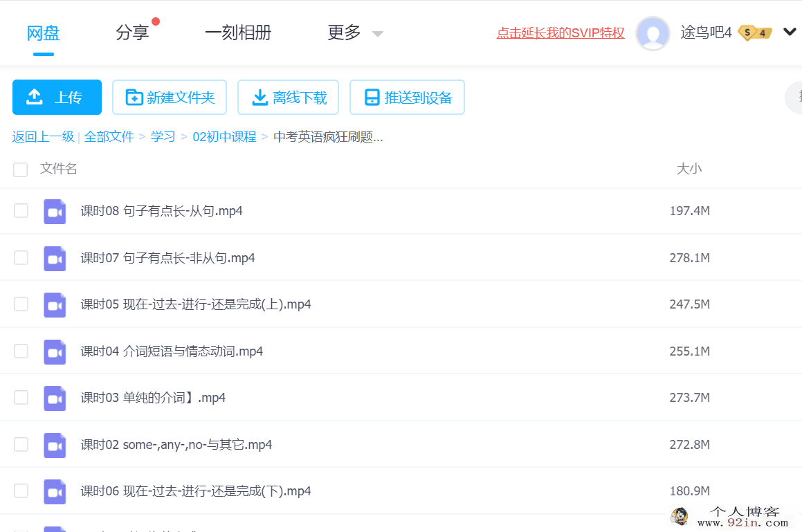Tick checkbox for 课时03 单纯的介词】.mp4
The width and height of the screenshot is (802, 532).
21,398
